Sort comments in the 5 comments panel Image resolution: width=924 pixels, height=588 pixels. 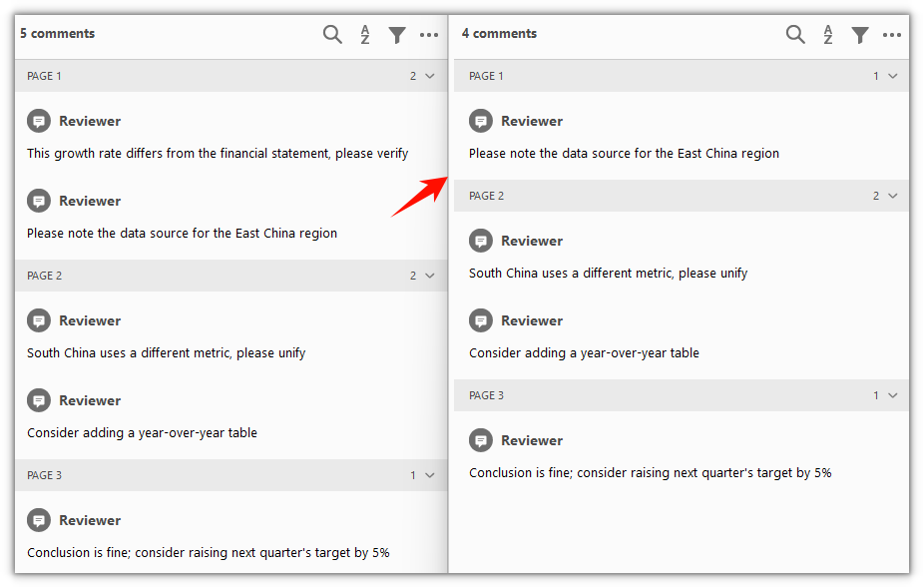click(365, 34)
